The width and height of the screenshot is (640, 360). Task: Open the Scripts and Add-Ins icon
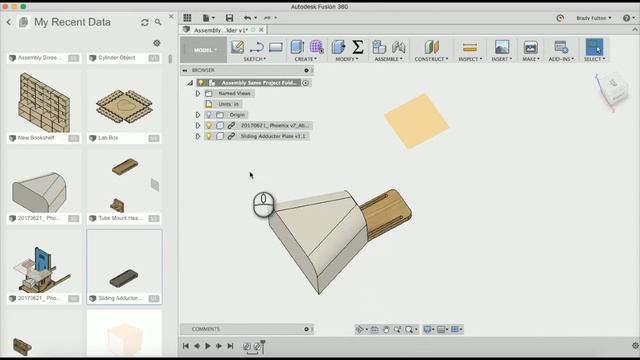[561, 47]
